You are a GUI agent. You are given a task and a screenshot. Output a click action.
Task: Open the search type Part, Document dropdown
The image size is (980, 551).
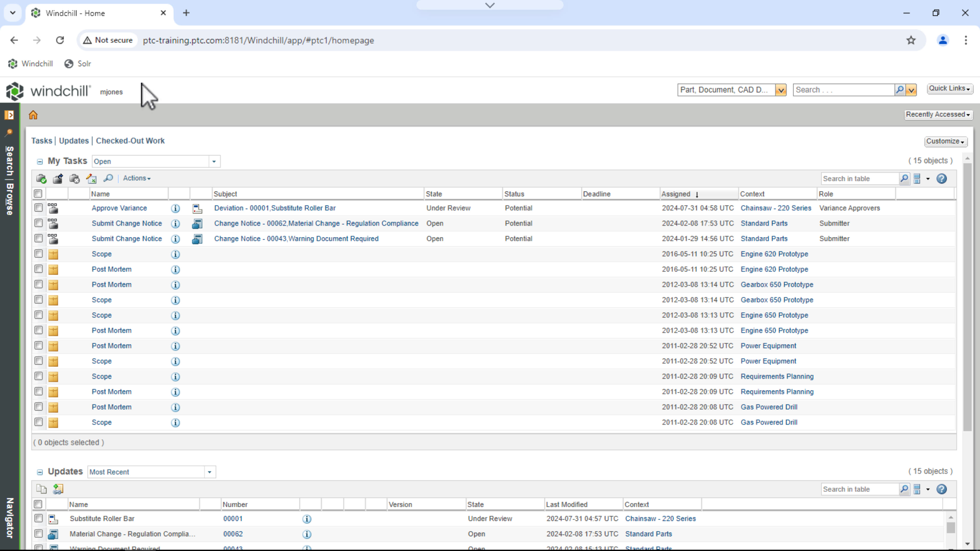[780, 90]
